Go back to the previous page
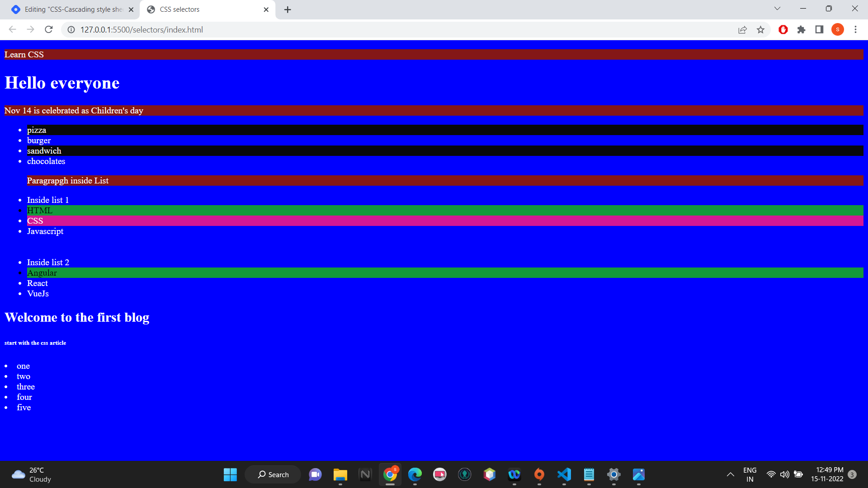Viewport: 868px width, 488px height. (x=12, y=29)
